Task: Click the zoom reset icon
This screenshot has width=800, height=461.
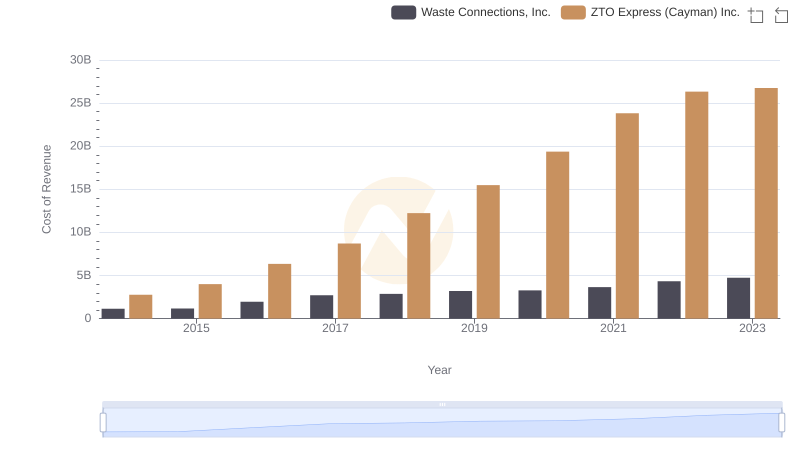Action: [x=781, y=15]
